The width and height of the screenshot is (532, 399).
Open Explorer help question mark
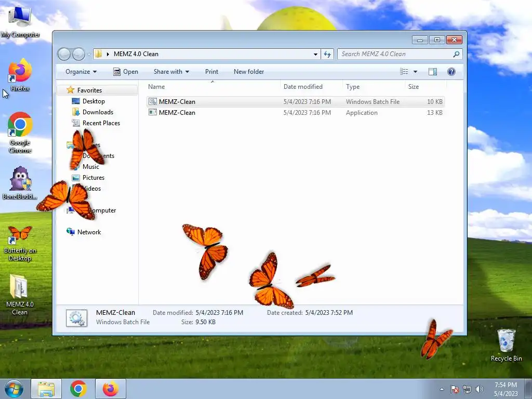(451, 72)
